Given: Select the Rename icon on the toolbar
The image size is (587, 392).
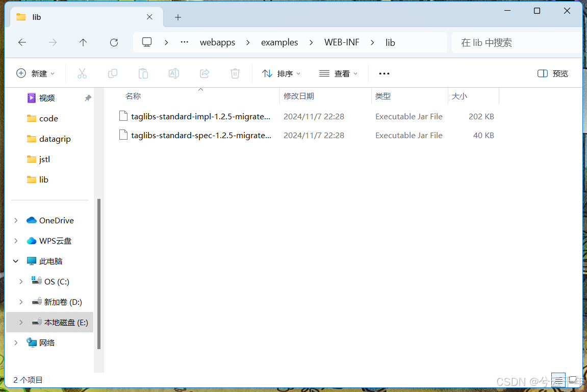Looking at the screenshot, I should [173, 73].
